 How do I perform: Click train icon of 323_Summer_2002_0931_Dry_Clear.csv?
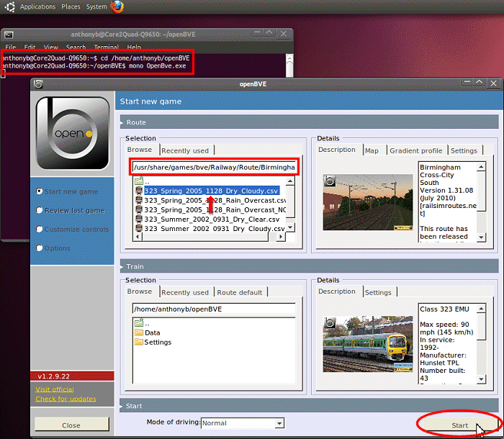pos(139,219)
